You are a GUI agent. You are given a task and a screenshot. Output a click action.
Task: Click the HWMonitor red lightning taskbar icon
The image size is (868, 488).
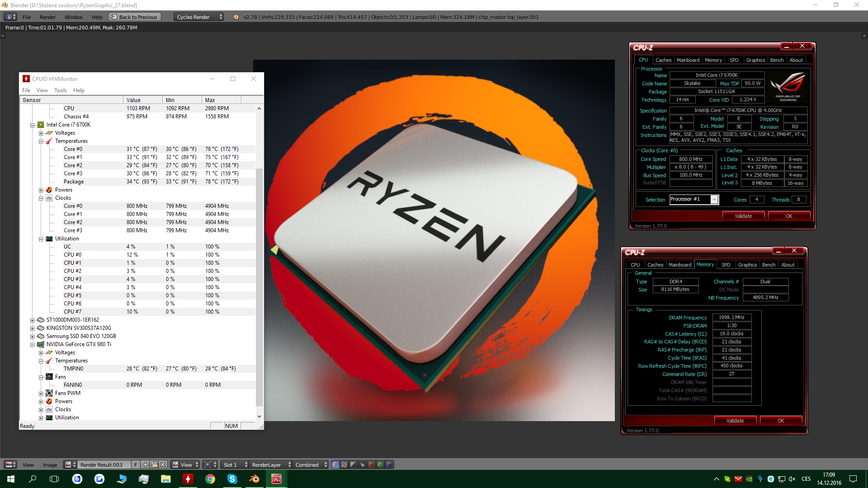pyautogui.click(x=188, y=479)
